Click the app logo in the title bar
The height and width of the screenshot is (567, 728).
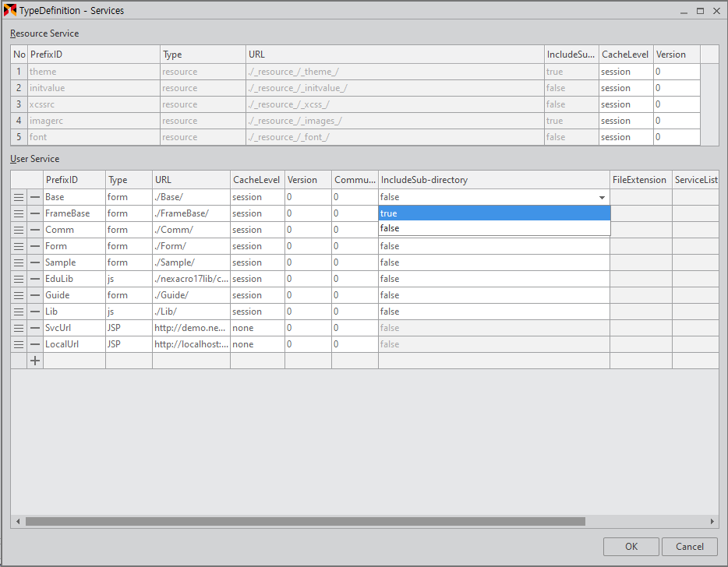coord(10,11)
